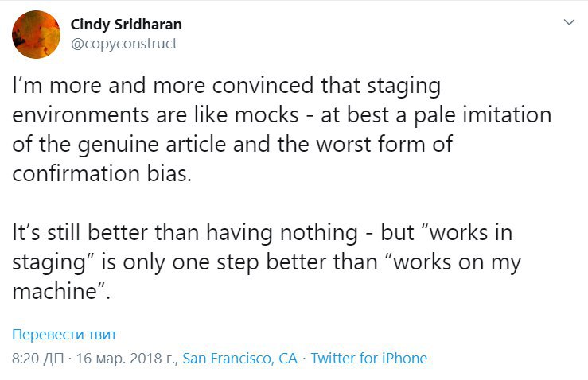Viewport: 588px width, 380px height.
Task: Click the word "machine" on the last line
Action: (x=55, y=292)
